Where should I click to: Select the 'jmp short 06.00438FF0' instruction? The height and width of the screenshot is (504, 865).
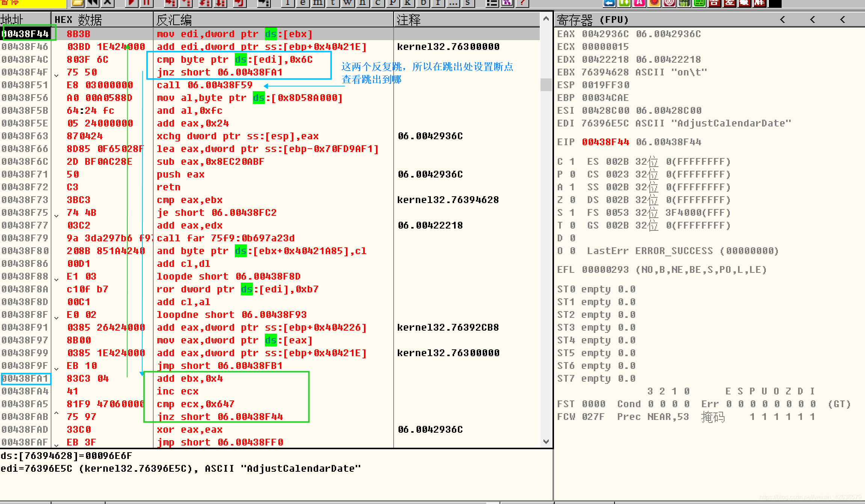point(220,442)
